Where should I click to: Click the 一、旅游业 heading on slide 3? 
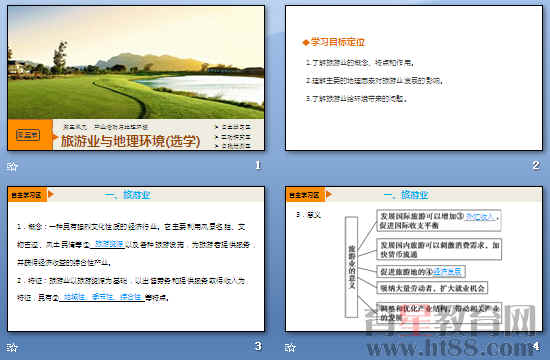tap(128, 195)
